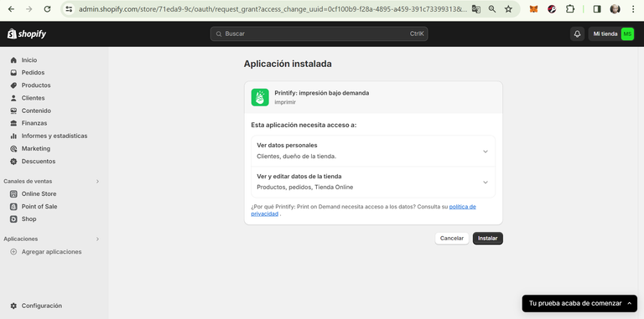Click the Informes y estadísticas chart icon
This screenshot has height=319, width=644.
[x=13, y=136]
